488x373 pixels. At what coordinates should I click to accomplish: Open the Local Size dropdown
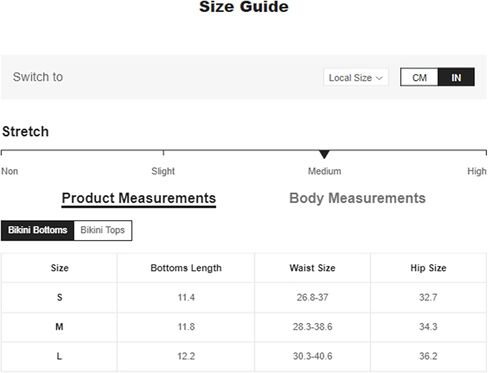[x=356, y=78]
